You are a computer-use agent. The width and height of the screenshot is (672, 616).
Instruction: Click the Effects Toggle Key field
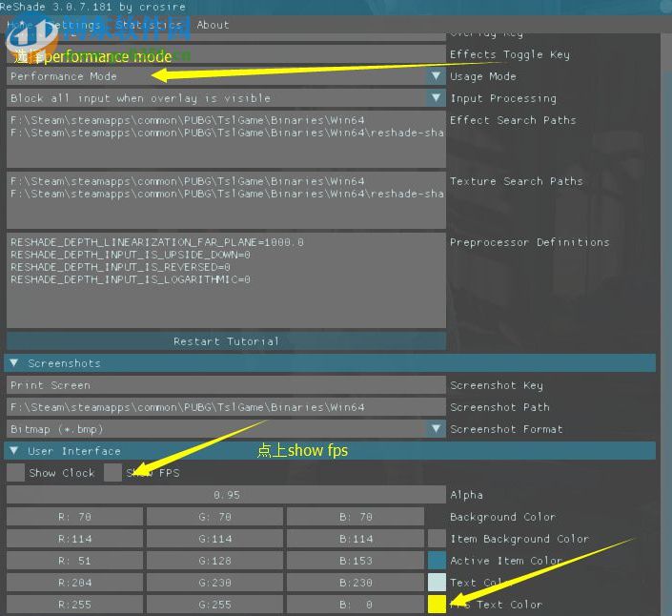tap(226, 54)
